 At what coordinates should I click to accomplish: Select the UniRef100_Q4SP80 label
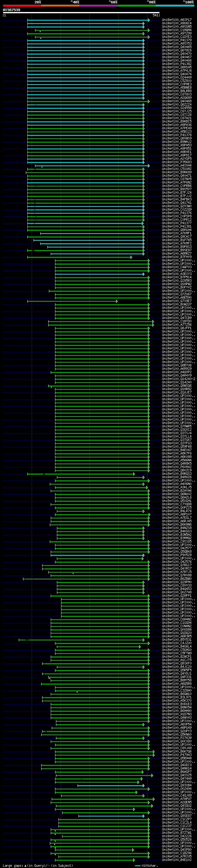pyautogui.click(x=177, y=850)
